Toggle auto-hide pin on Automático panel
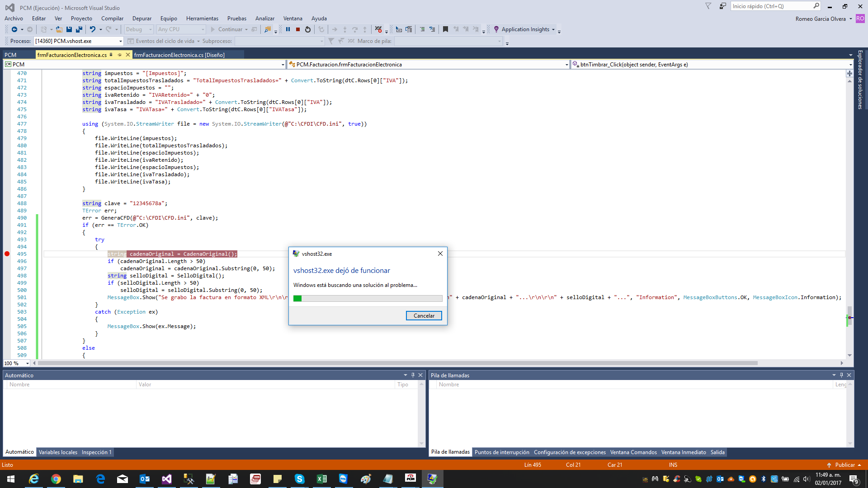 413,375
